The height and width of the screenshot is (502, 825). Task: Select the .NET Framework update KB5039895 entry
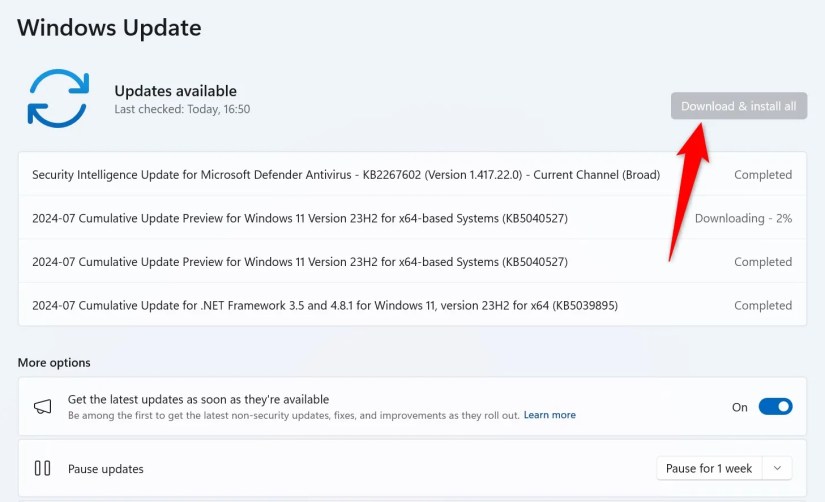(x=325, y=305)
